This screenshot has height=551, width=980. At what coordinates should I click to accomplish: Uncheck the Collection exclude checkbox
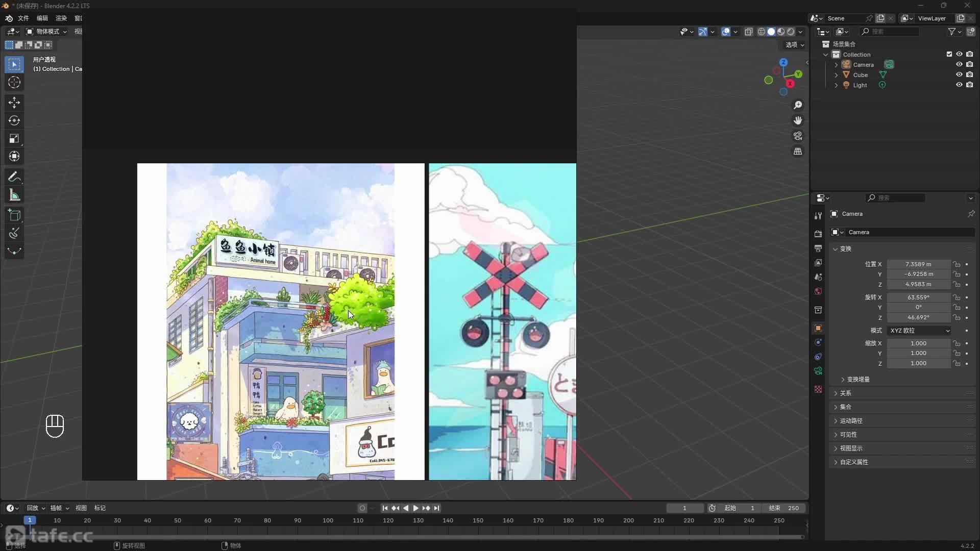pos(949,54)
